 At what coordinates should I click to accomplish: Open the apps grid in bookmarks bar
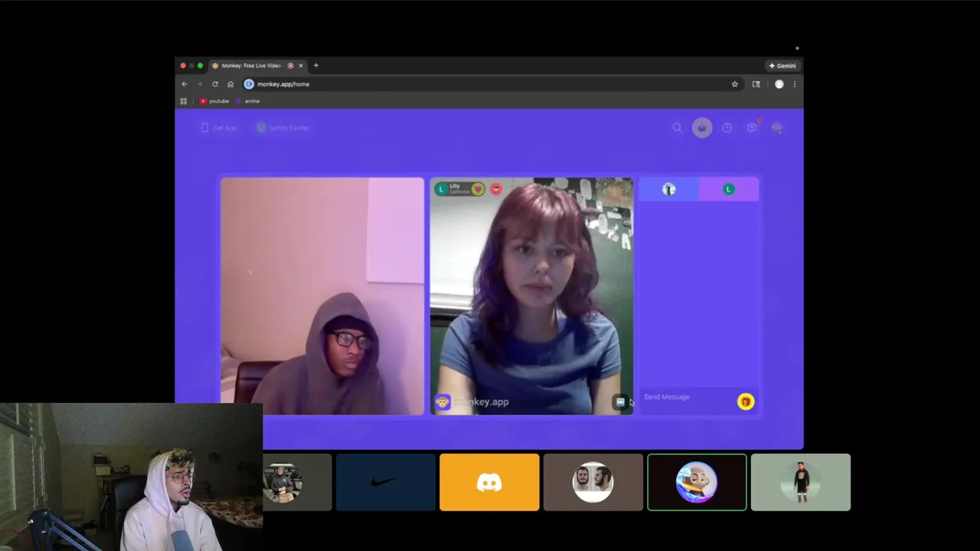tap(184, 101)
